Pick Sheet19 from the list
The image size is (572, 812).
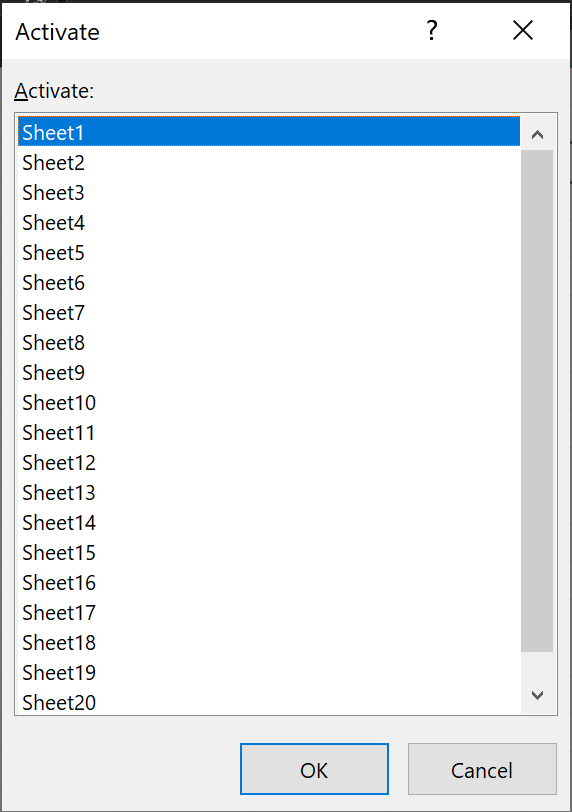[x=269, y=673]
